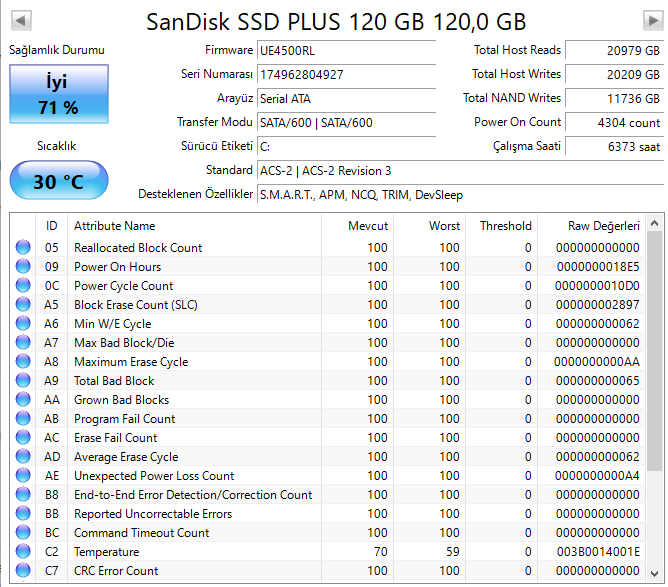
Task: Click the Total Bad Block status icon
Action: point(23,381)
